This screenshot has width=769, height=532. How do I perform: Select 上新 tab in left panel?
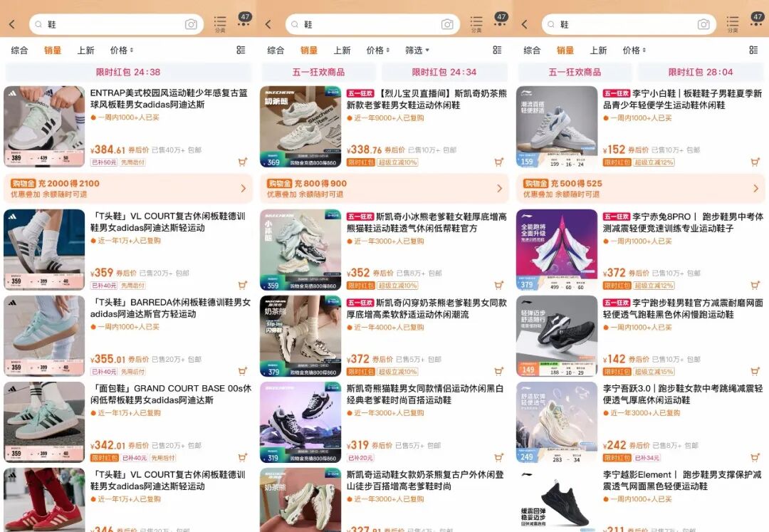tap(86, 50)
